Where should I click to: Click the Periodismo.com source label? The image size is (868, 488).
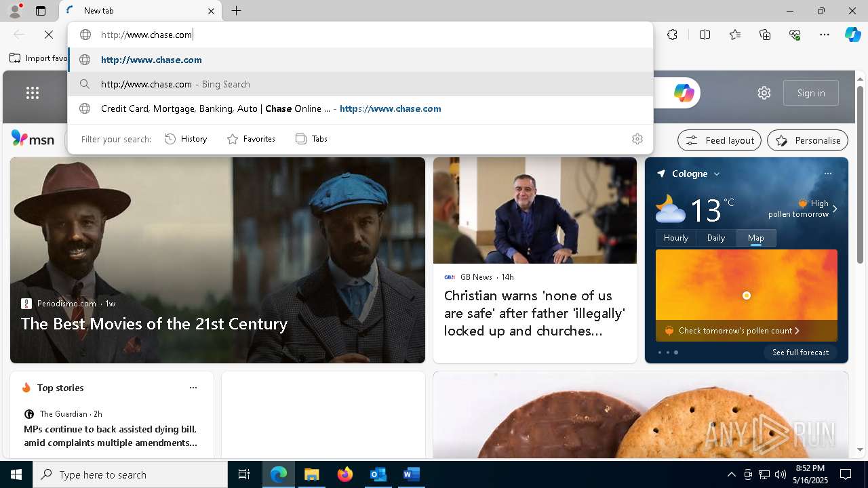pyautogui.click(x=66, y=304)
